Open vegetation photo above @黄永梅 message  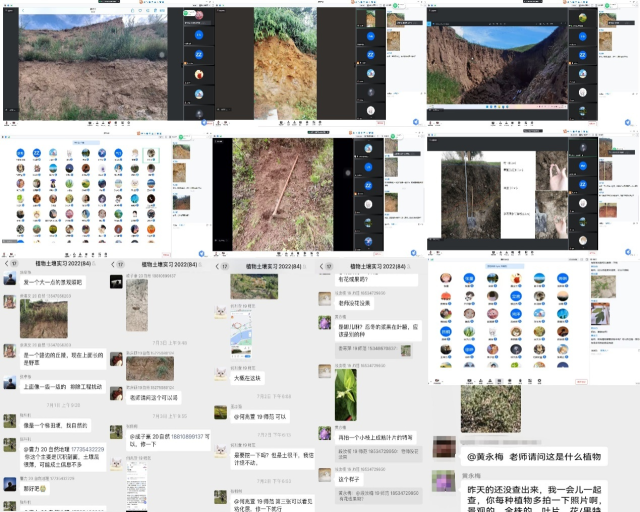493,410
